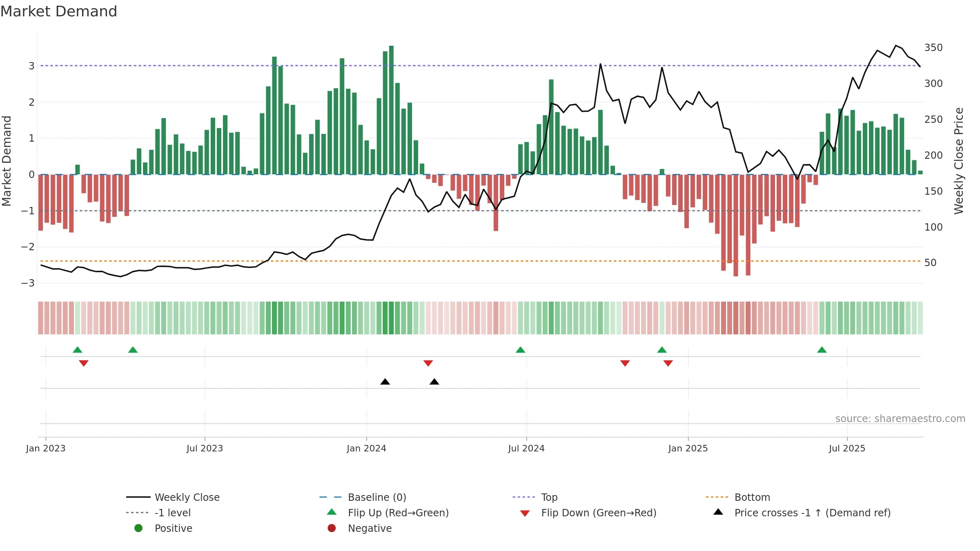Click the tallest green demand bar after Jan 2024
This screenshot has height=551, width=980.
[x=391, y=110]
